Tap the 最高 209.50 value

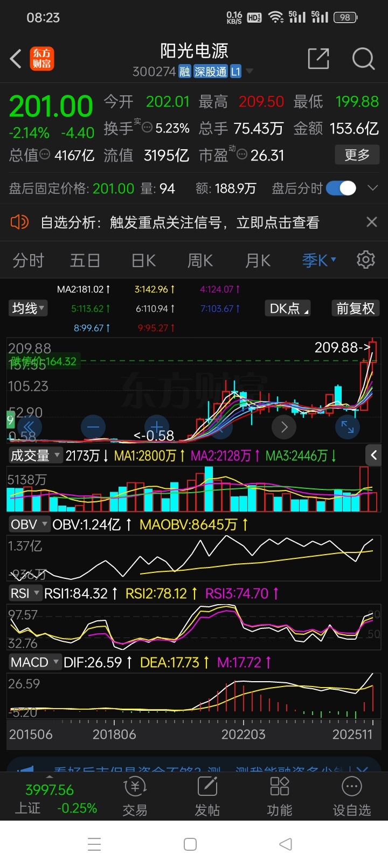(x=261, y=101)
